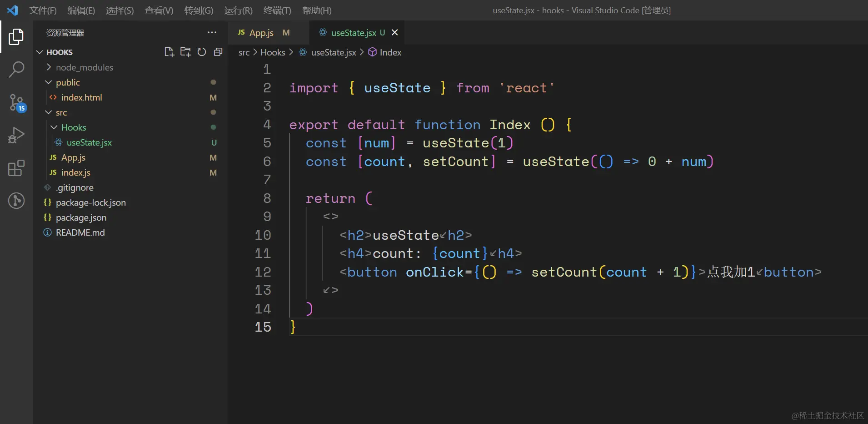Open Explorer more actions ellipsis
Image resolution: width=868 pixels, height=424 pixels.
pos(212,32)
